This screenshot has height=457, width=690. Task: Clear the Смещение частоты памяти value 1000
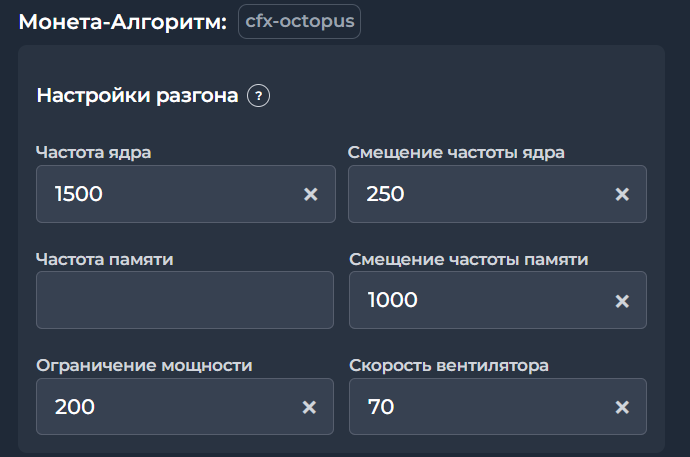click(622, 300)
